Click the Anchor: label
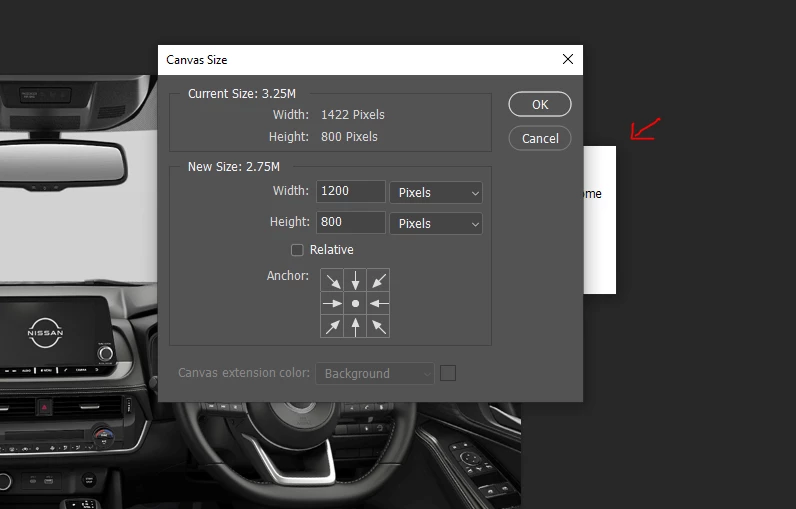Viewport: 796px width, 509px height. (x=287, y=276)
